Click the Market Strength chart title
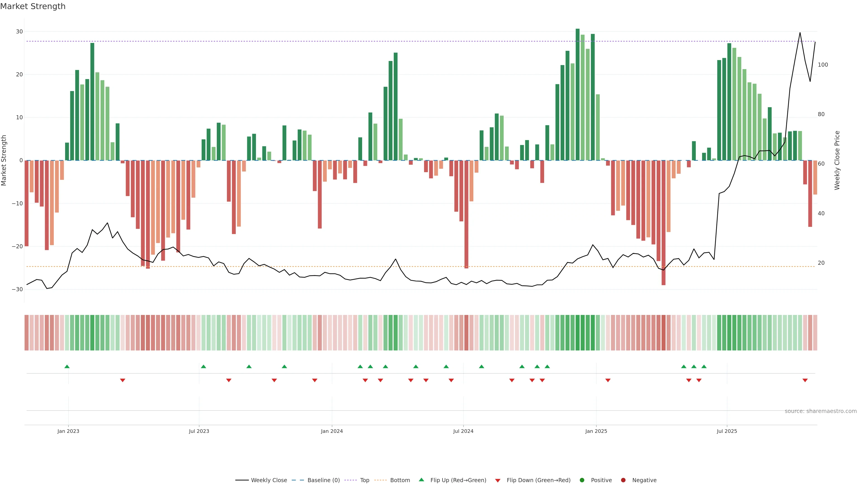Image resolution: width=868 pixels, height=488 pixels. pyautogui.click(x=33, y=6)
